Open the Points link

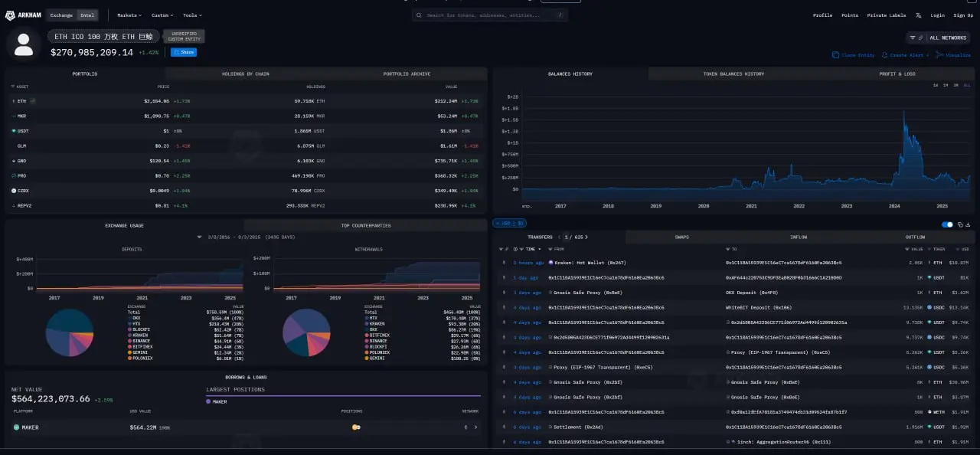tap(850, 15)
